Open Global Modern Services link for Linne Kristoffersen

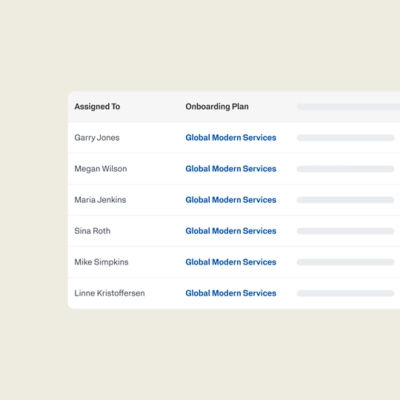point(231,293)
